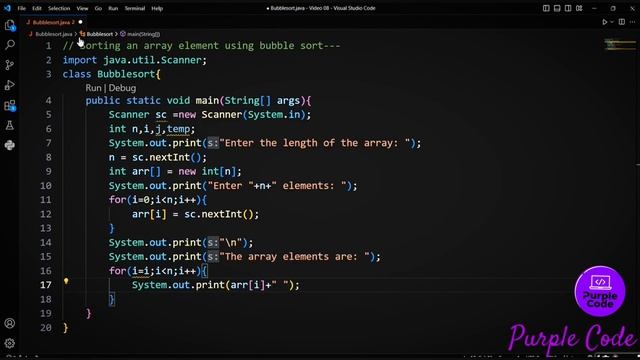Open the Terminal menu
Image resolution: width=640 pixels, height=360 pixels.
point(135,8)
